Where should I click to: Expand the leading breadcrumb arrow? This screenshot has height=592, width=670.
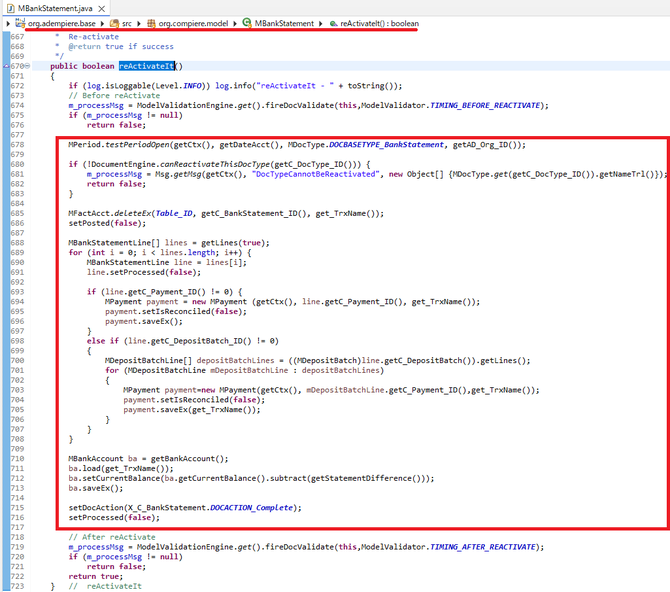pyautogui.click(x=8, y=24)
